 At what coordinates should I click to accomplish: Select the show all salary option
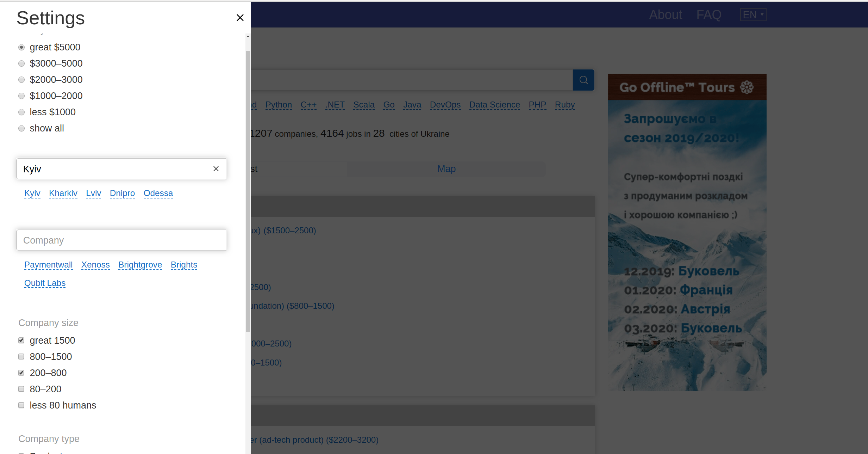pos(21,128)
